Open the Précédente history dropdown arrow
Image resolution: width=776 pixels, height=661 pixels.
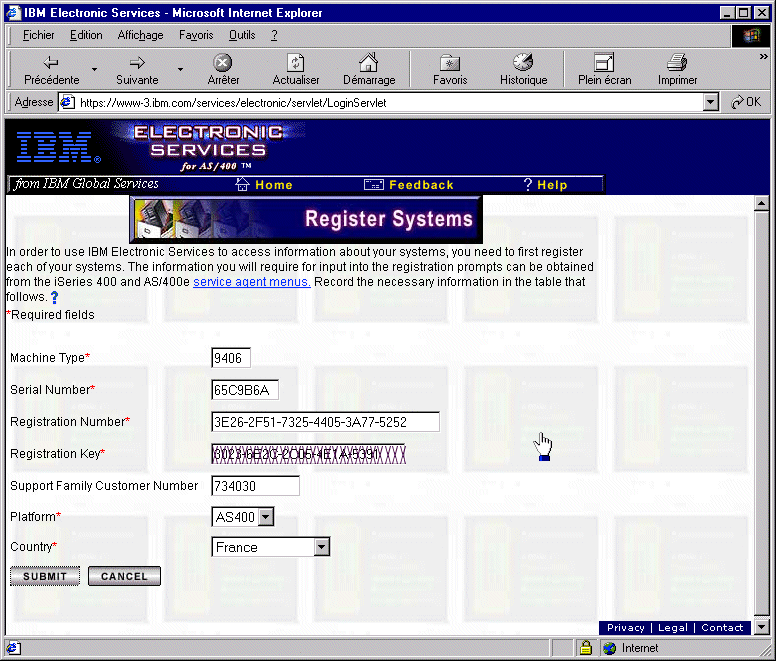click(x=94, y=70)
